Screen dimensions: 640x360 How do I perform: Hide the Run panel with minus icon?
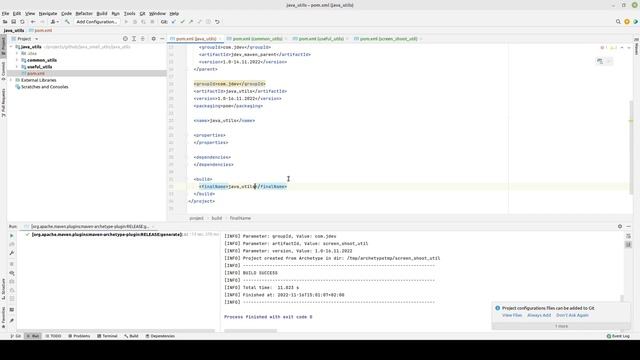[629, 227]
